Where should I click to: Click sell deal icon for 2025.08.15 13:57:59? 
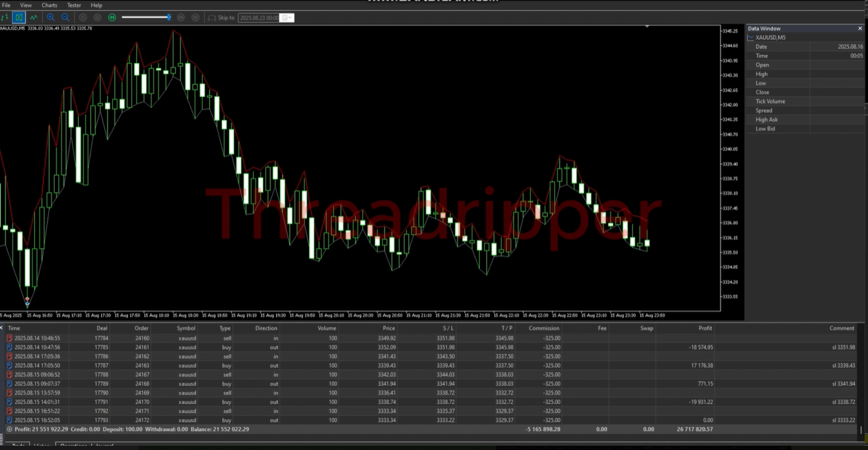click(x=10, y=393)
